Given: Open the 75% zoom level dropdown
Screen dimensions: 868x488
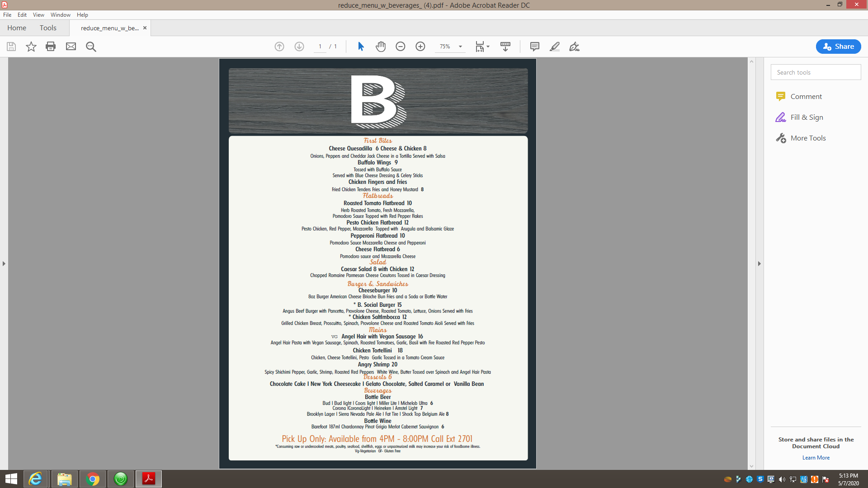Looking at the screenshot, I should [x=460, y=47].
